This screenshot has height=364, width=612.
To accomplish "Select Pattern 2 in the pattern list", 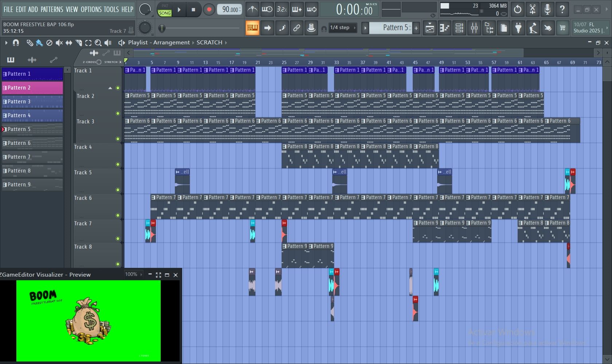I will 32,88.
